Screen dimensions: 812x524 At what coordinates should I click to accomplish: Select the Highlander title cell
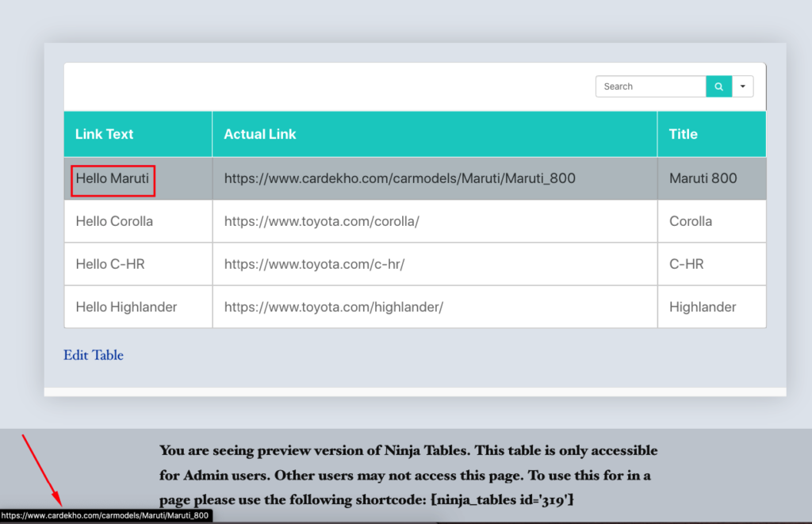point(703,307)
